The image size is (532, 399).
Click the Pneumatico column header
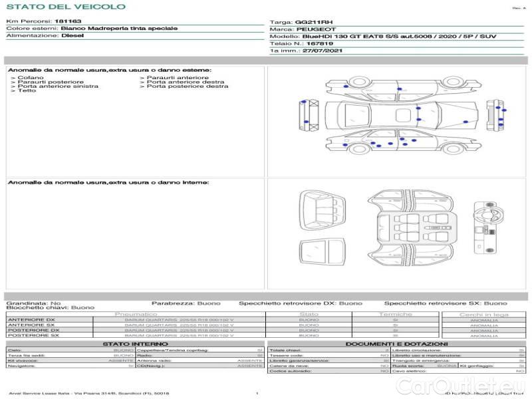click(136, 314)
